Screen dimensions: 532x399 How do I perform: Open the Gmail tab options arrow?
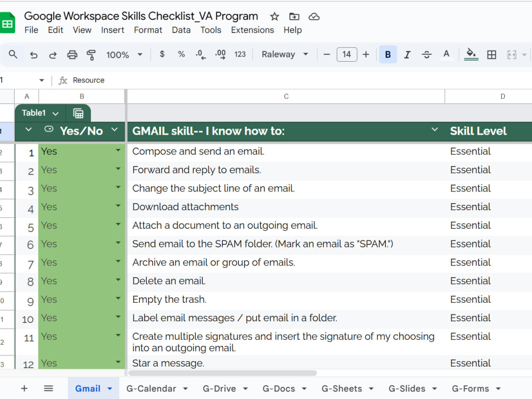pyautogui.click(x=110, y=389)
